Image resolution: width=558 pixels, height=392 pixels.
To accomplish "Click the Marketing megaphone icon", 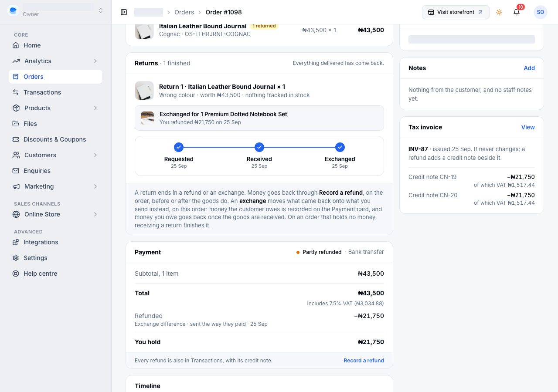I will coord(16,186).
